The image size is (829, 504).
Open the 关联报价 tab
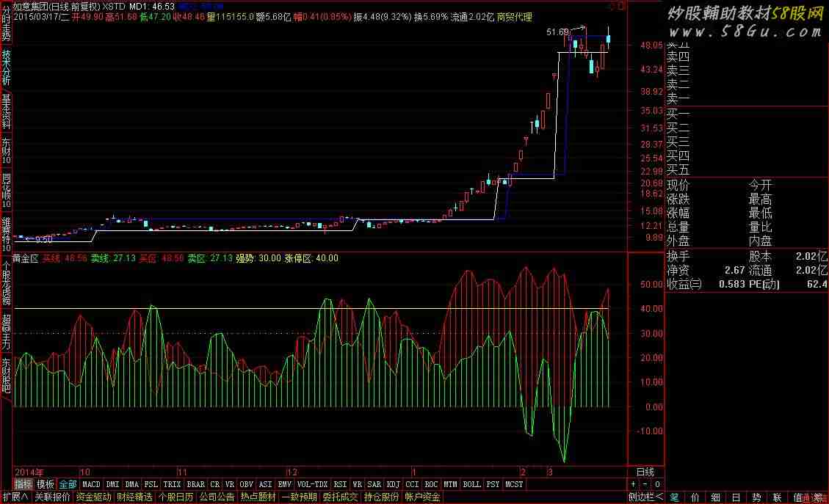pos(52,497)
